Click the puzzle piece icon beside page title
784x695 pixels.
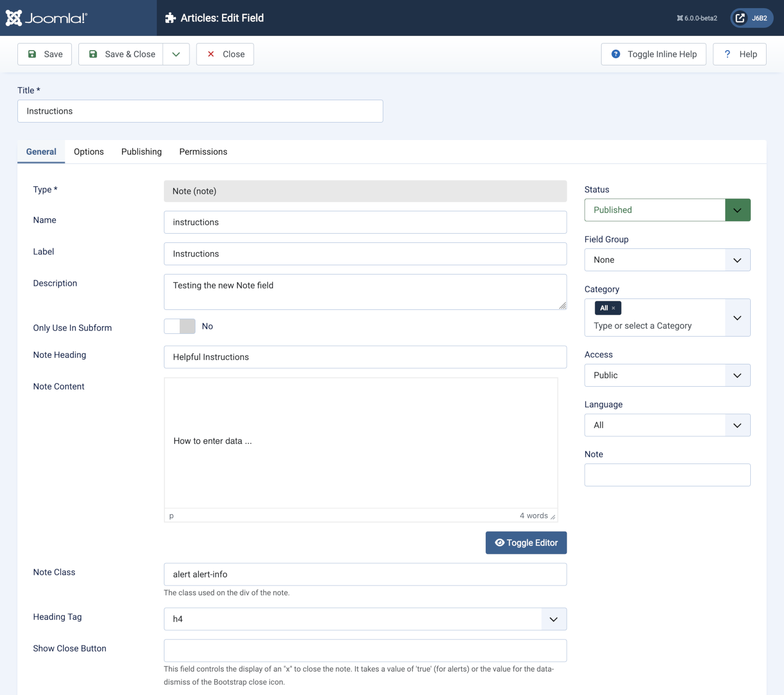pyautogui.click(x=170, y=18)
